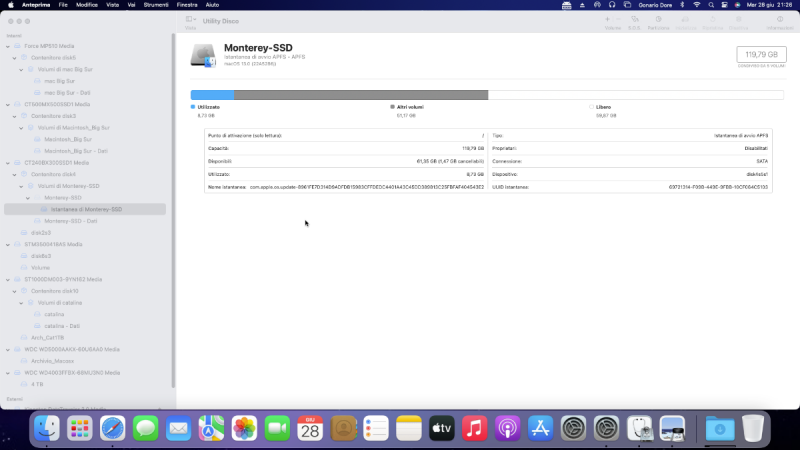Open Messages from the Dock
This screenshot has height=450, width=800.
point(145,428)
